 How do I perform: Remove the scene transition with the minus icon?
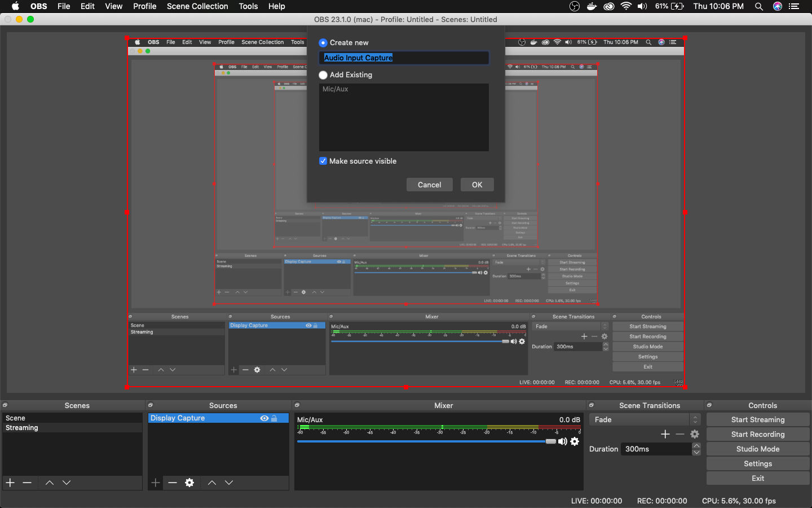click(x=680, y=434)
